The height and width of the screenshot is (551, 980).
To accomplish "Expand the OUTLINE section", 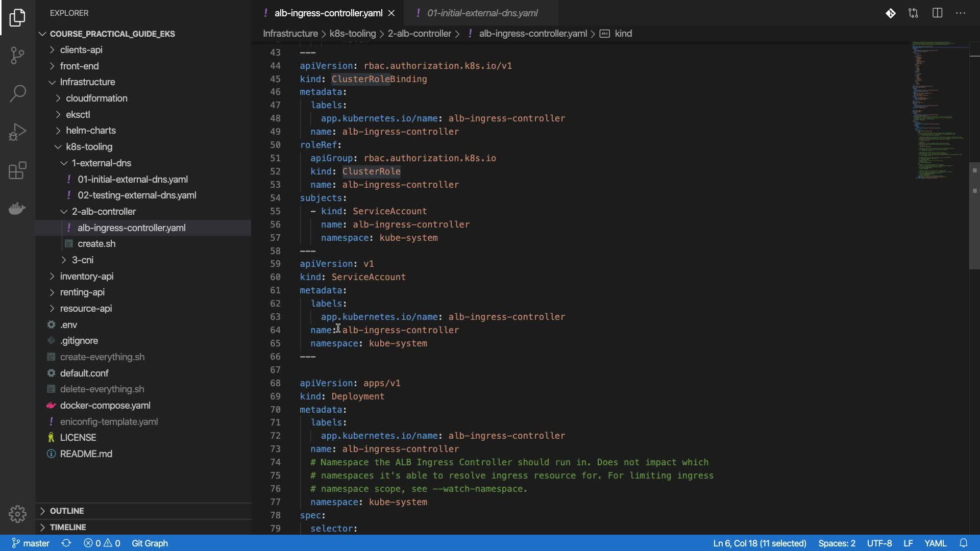I will [67, 511].
